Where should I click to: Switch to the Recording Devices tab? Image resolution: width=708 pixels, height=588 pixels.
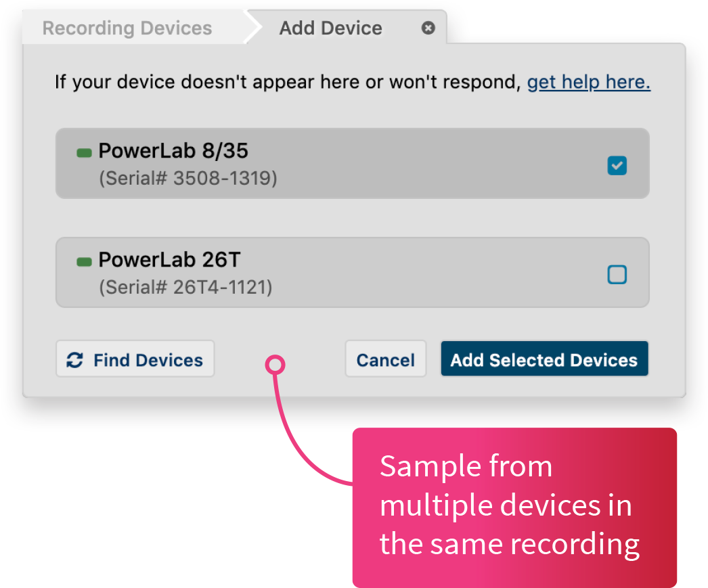(127, 28)
